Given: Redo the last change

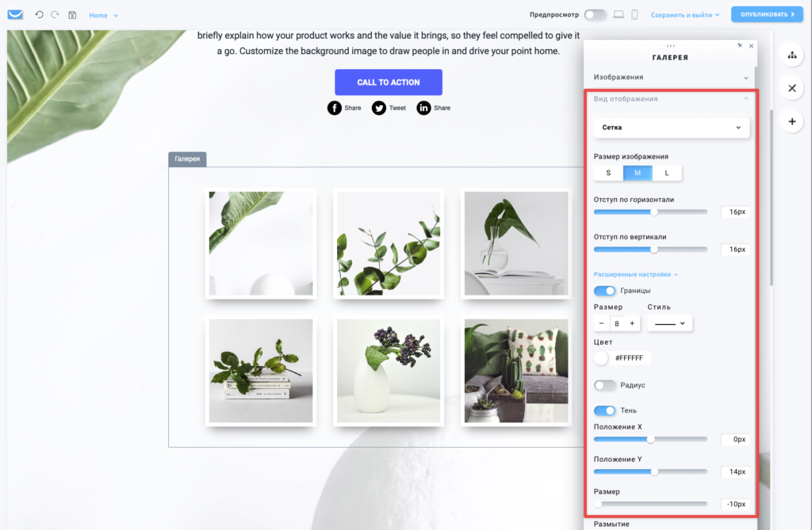Looking at the screenshot, I should [x=55, y=14].
